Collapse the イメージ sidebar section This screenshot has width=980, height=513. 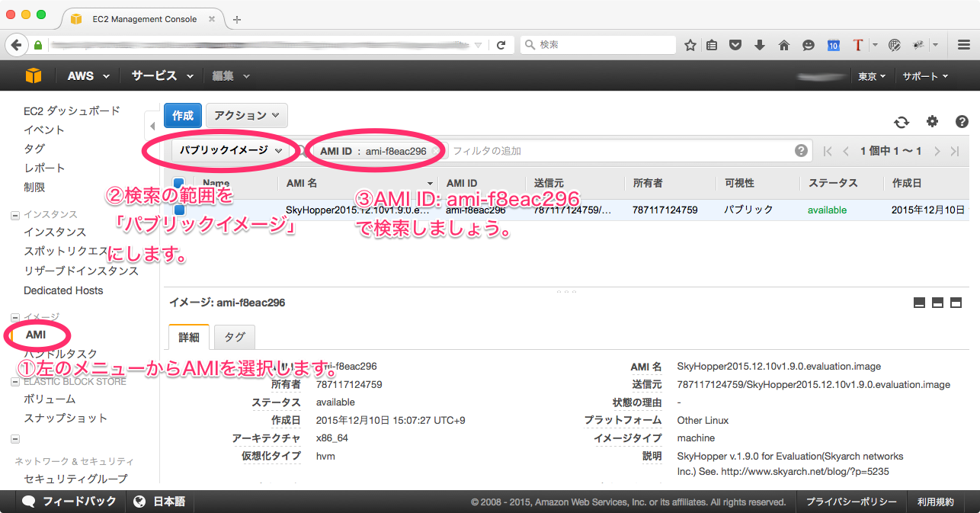tap(15, 316)
